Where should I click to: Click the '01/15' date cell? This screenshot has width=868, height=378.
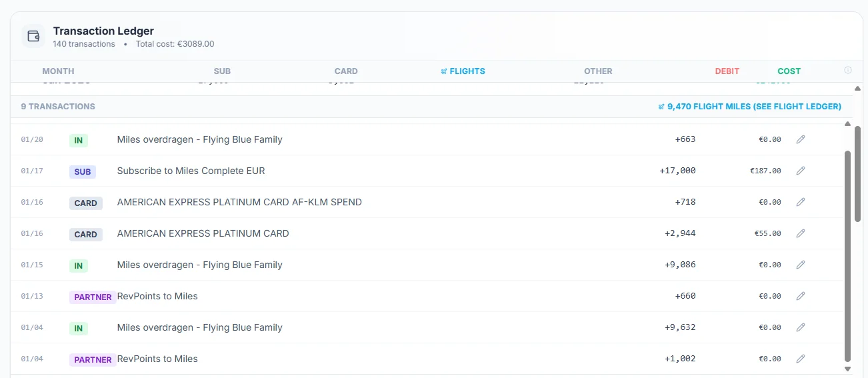click(32, 265)
